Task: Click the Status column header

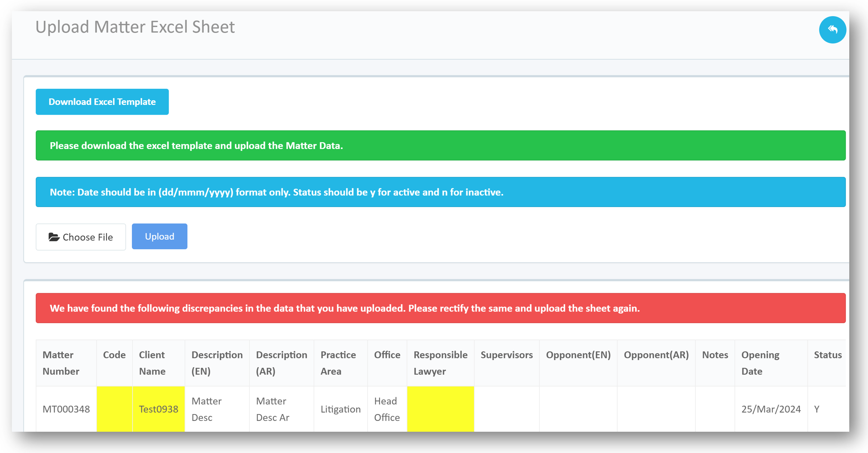Action: [x=828, y=355]
